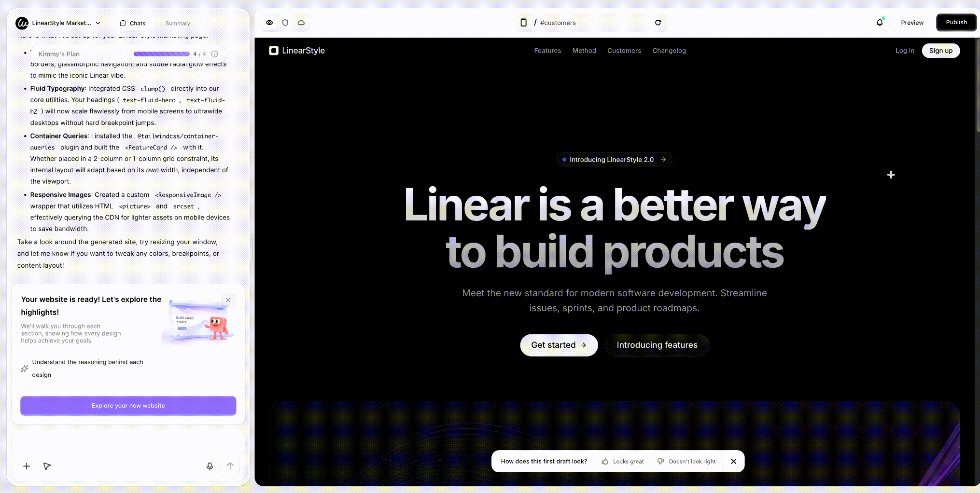The image size is (980, 493).
Task: Open the Introducing LinearStyle 2.0 announcement pill
Action: (x=615, y=160)
